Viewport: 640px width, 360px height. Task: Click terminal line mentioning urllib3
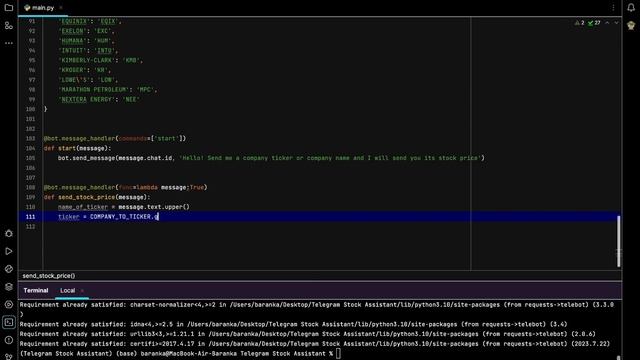point(307,334)
